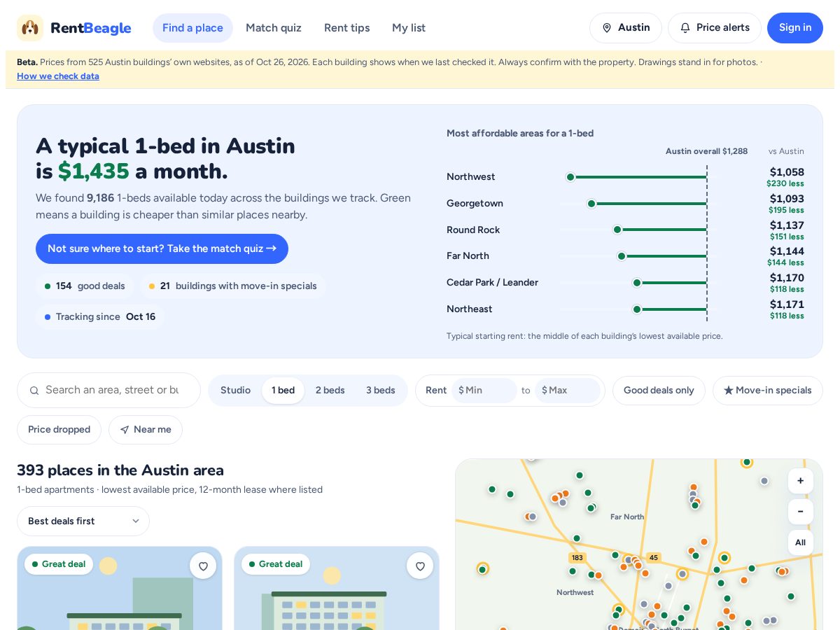Click the Round Rock bar dot
Image resolution: width=840 pixels, height=630 pixels.
[x=617, y=230]
